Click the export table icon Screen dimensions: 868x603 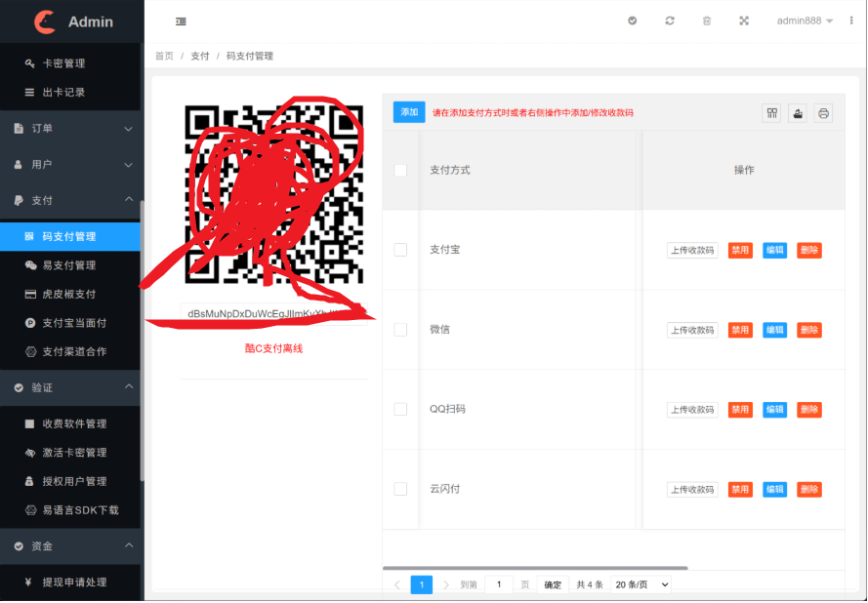coord(798,113)
